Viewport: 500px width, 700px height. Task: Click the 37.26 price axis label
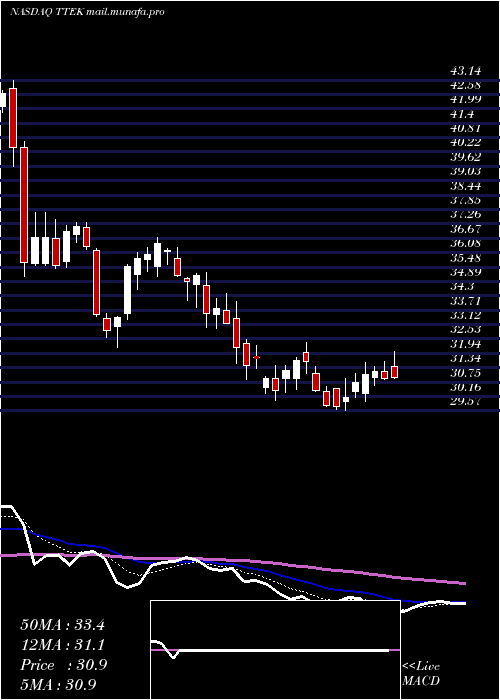click(x=465, y=215)
